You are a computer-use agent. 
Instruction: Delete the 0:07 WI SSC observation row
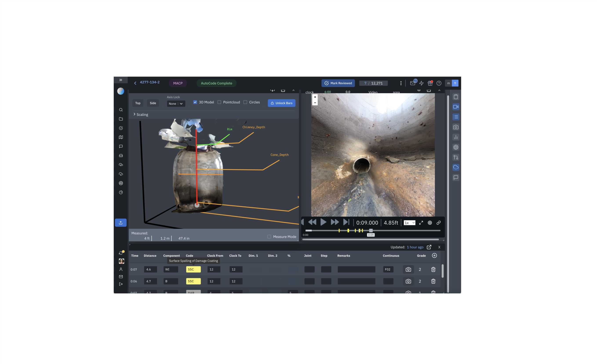(433, 269)
